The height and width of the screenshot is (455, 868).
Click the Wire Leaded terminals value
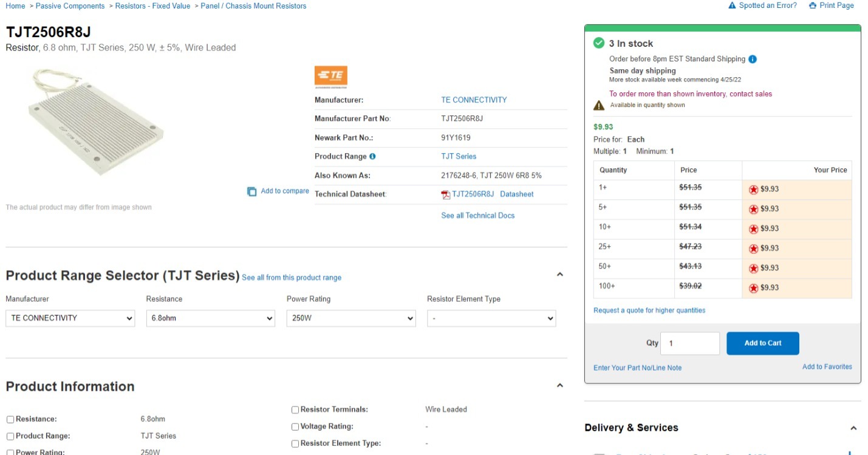(x=446, y=409)
